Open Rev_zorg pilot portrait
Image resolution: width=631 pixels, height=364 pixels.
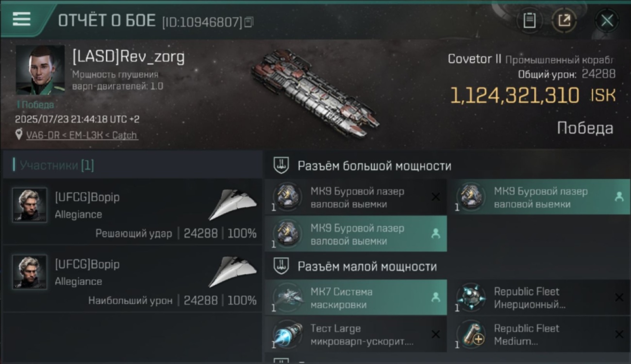40,70
